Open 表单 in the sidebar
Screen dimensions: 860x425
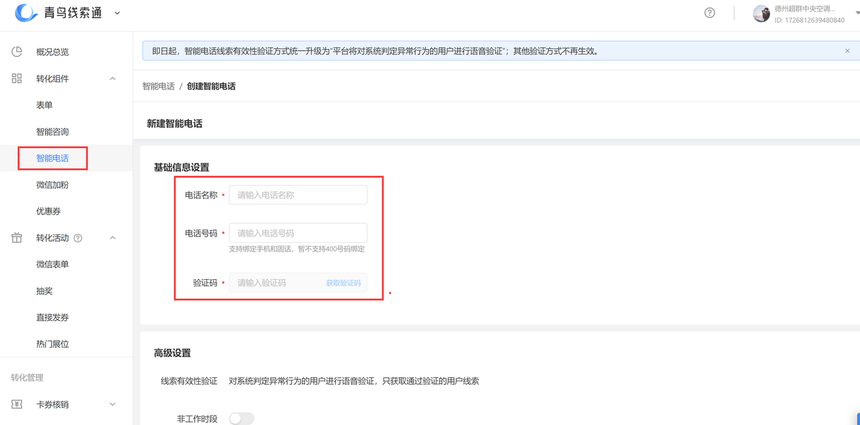click(x=44, y=105)
